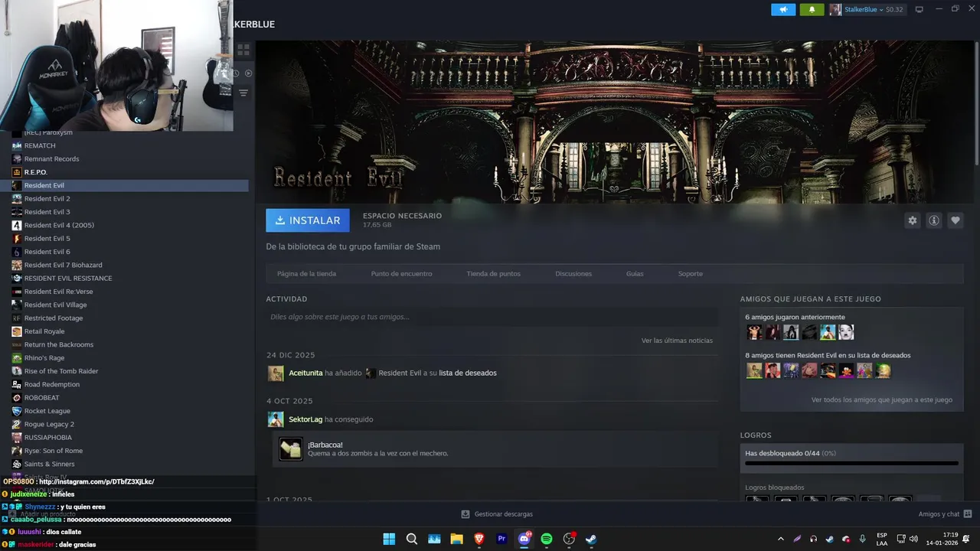Open the Punto de encuentro tab
This screenshot has height=551, width=980.
(401, 273)
